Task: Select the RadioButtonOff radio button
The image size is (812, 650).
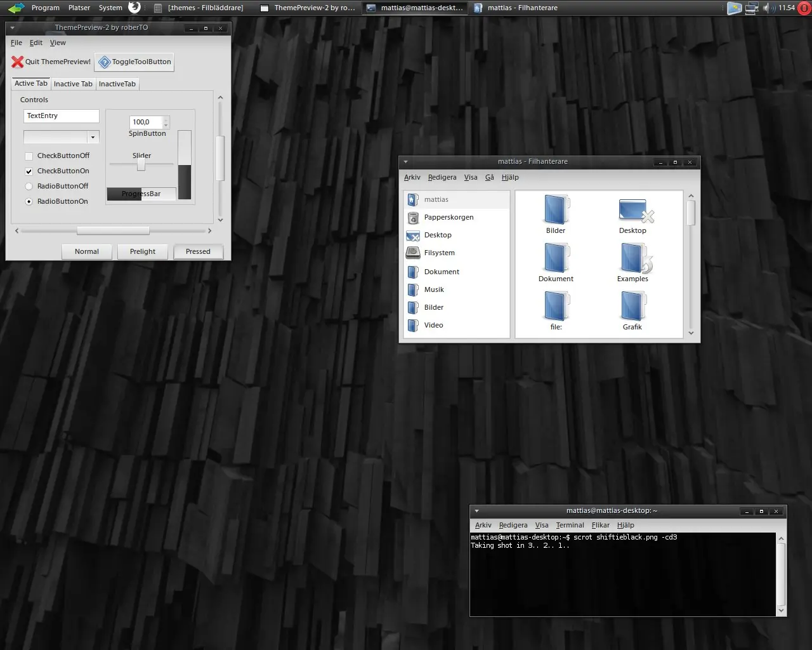Action: click(29, 187)
